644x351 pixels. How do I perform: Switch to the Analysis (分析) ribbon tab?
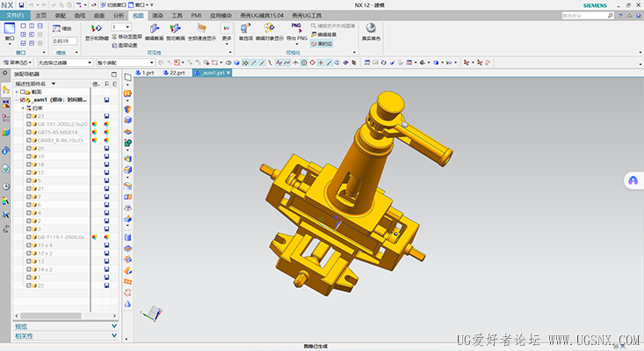119,16
